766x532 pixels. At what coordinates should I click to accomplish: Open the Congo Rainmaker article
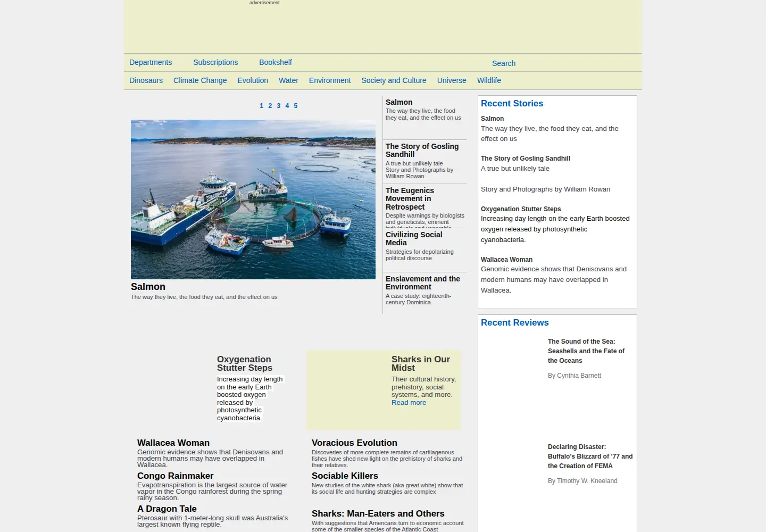pos(175,476)
